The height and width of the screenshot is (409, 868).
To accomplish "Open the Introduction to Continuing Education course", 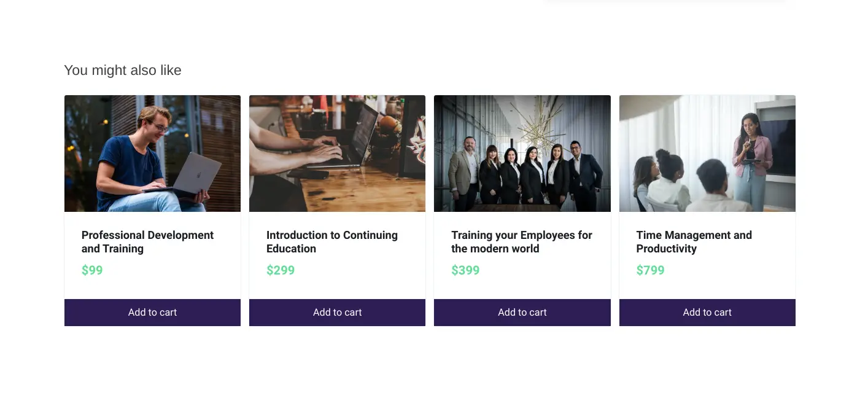I will click(x=331, y=241).
